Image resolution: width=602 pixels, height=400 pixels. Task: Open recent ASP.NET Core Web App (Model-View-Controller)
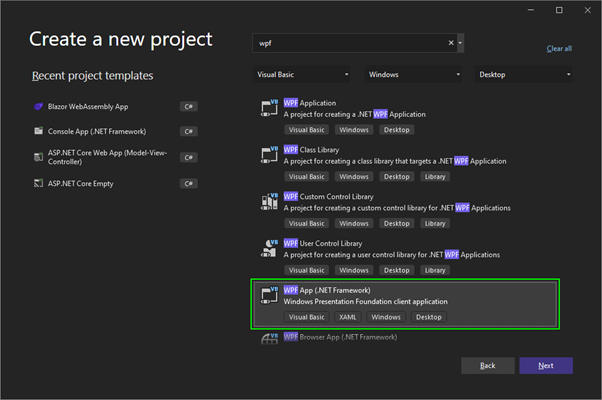[108, 157]
